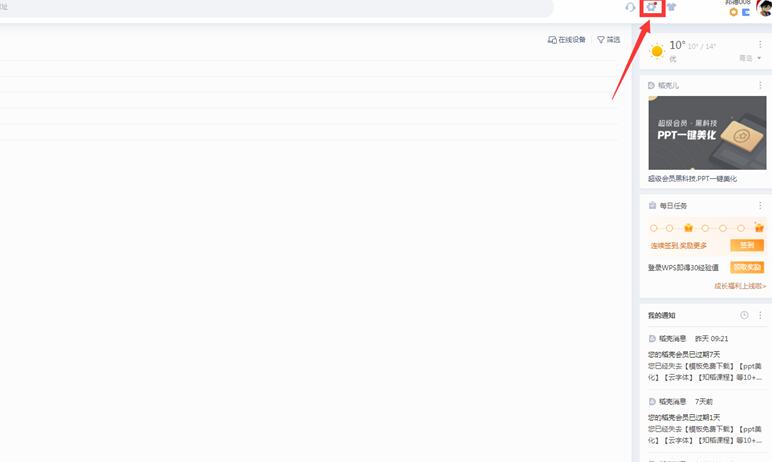Open the 稻壳消息 notification from 7天前

pos(681,401)
